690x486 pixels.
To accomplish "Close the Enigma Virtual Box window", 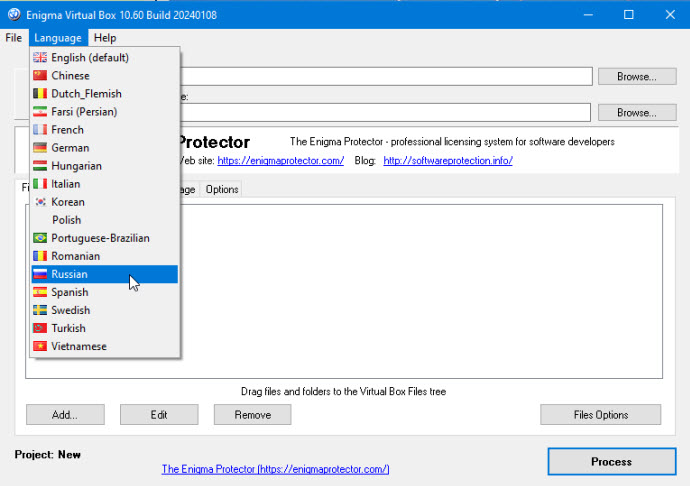I will [670, 15].
